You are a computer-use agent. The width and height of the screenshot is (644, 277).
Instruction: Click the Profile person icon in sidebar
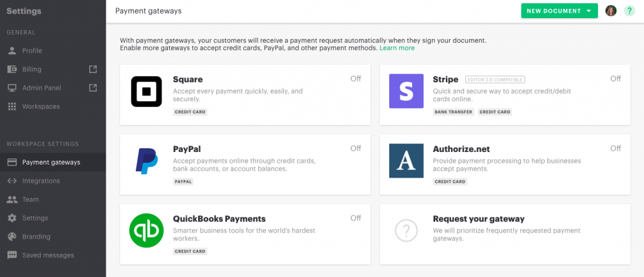13,50
